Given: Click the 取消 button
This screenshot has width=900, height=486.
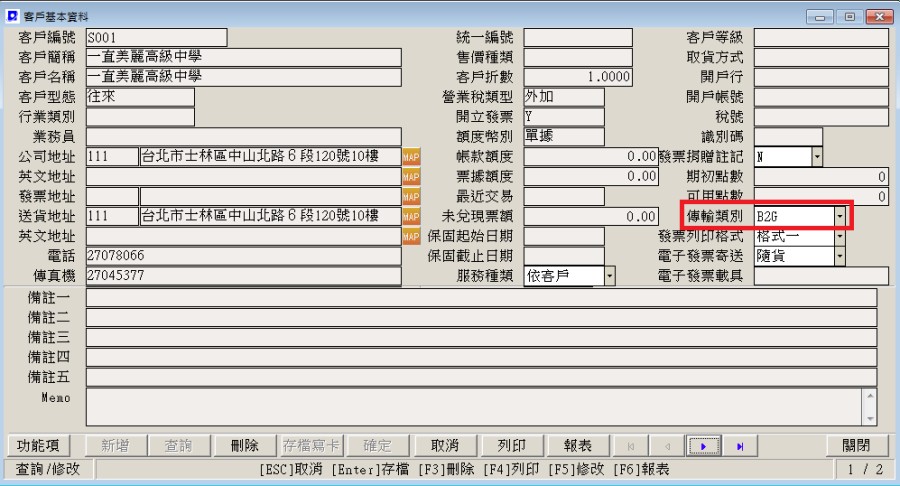Looking at the screenshot, I should 445,446.
